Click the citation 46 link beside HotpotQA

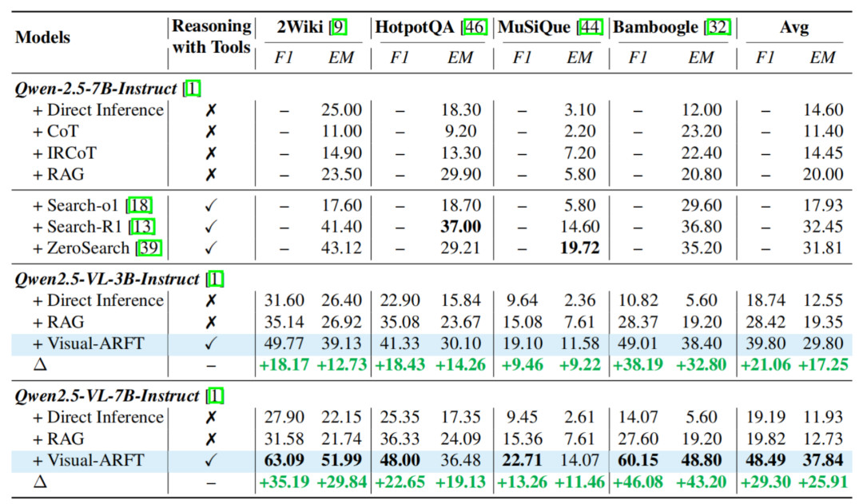coord(472,27)
